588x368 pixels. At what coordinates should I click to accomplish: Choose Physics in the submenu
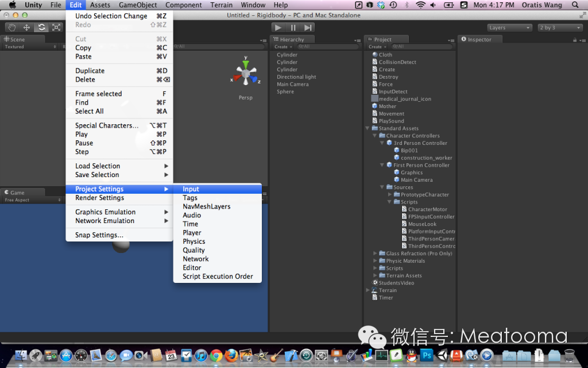pyautogui.click(x=218, y=241)
